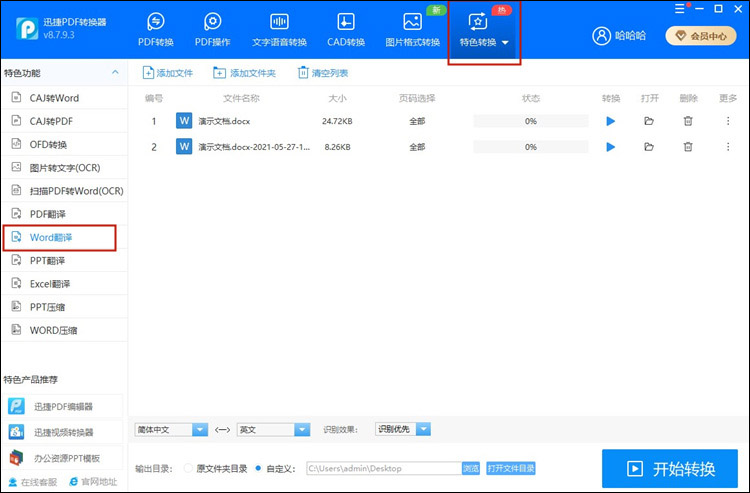Open the 英文 target language dropdown
Screen dimensions: 750x493
[x=274, y=429]
